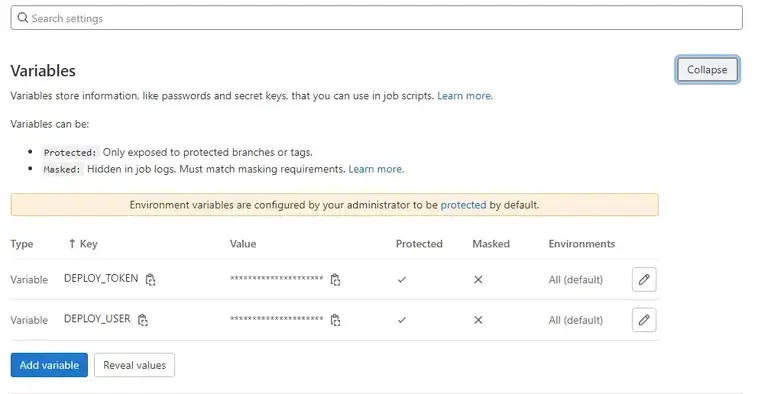The image size is (768, 394).
Task: Click the Value column header
Action: (x=243, y=244)
